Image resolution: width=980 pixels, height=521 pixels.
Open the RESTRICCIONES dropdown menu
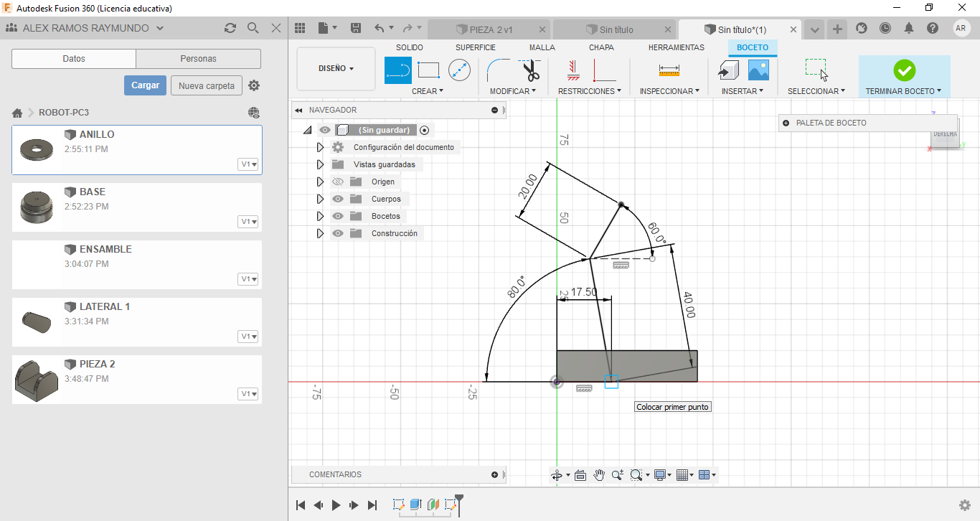(589, 91)
